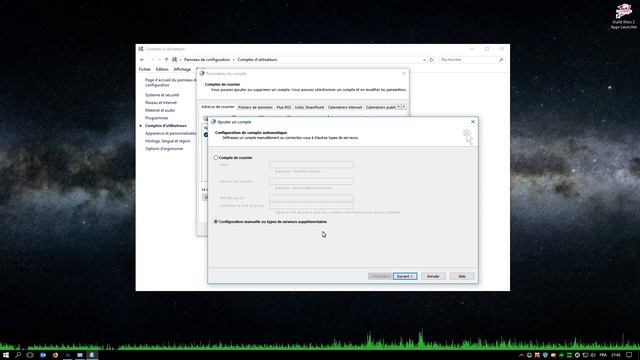640x360 pixels.
Task: Open "Apparence et personnalisation" sidebar link
Action: click(171, 133)
